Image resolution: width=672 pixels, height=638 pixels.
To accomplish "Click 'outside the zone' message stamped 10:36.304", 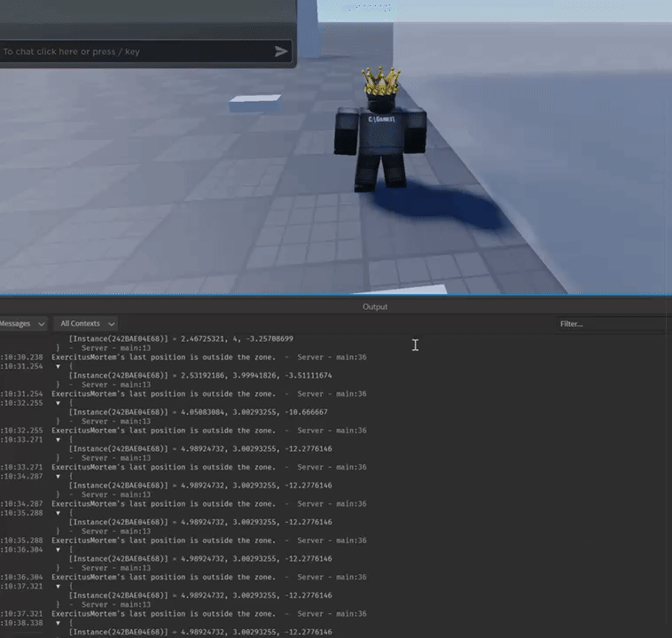I will 164,577.
